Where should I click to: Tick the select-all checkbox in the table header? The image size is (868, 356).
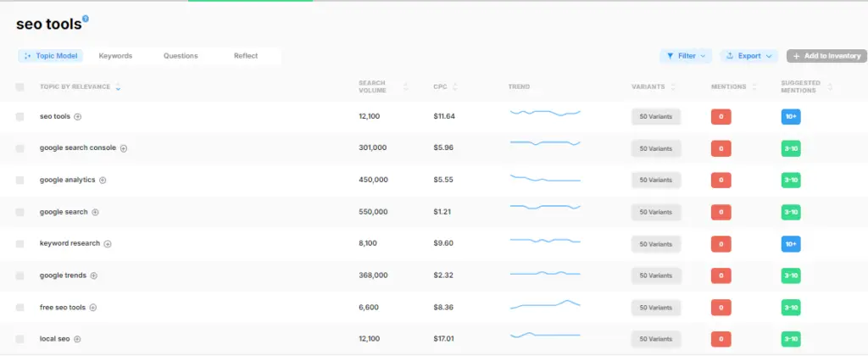20,86
